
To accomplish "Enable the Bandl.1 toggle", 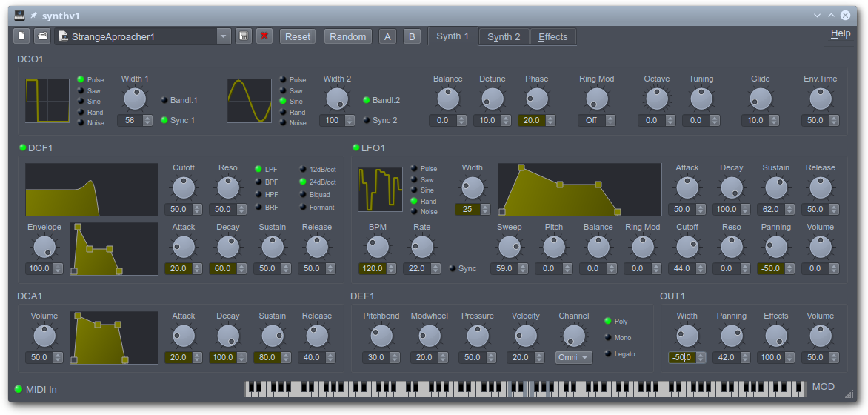I will (x=164, y=100).
